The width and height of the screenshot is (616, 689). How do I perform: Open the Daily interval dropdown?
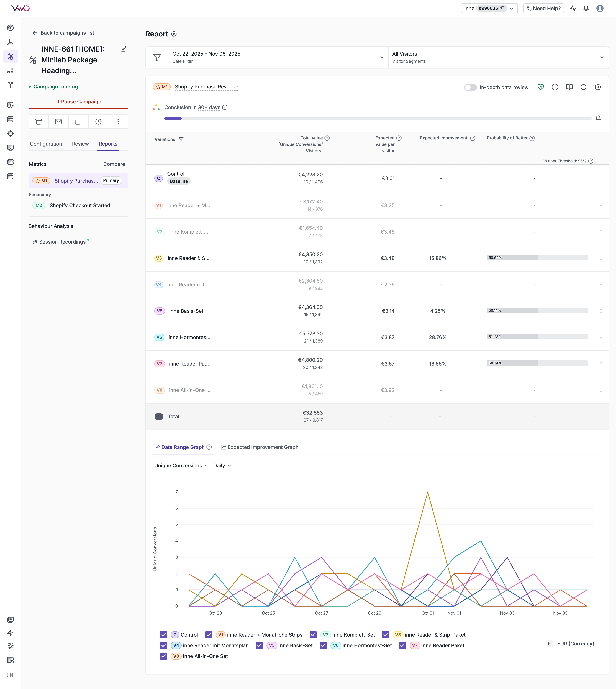(222, 466)
